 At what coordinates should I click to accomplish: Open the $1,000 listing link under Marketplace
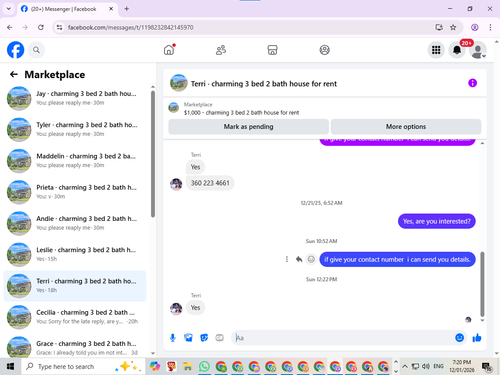[241, 113]
